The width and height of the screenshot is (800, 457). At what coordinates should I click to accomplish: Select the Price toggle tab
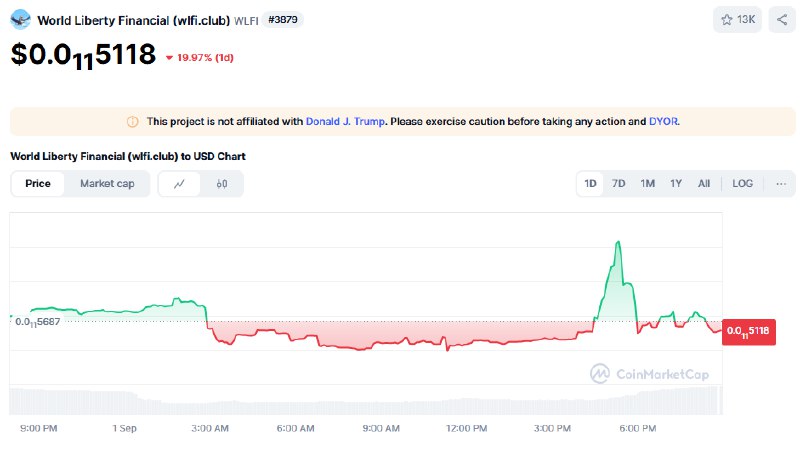[x=38, y=184]
